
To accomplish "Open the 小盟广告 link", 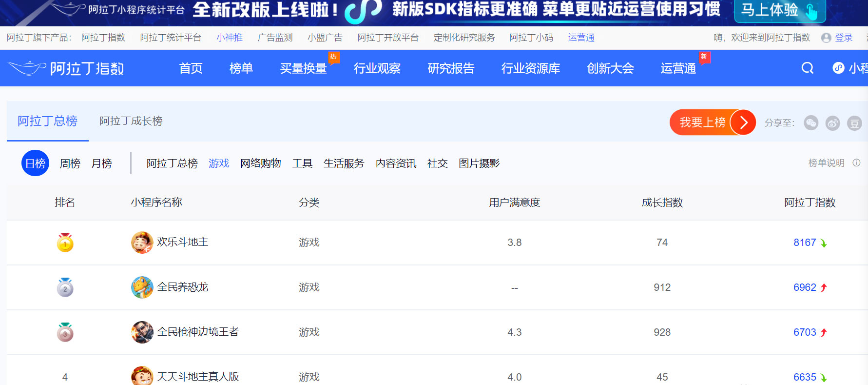I will coord(325,38).
